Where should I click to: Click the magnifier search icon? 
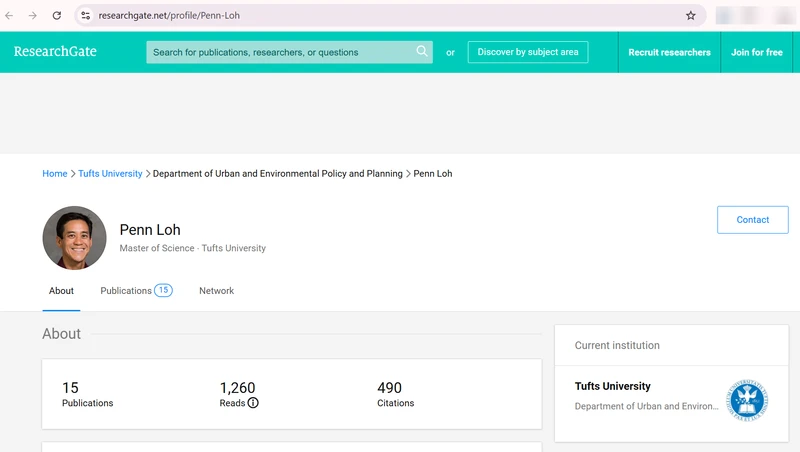pos(421,51)
